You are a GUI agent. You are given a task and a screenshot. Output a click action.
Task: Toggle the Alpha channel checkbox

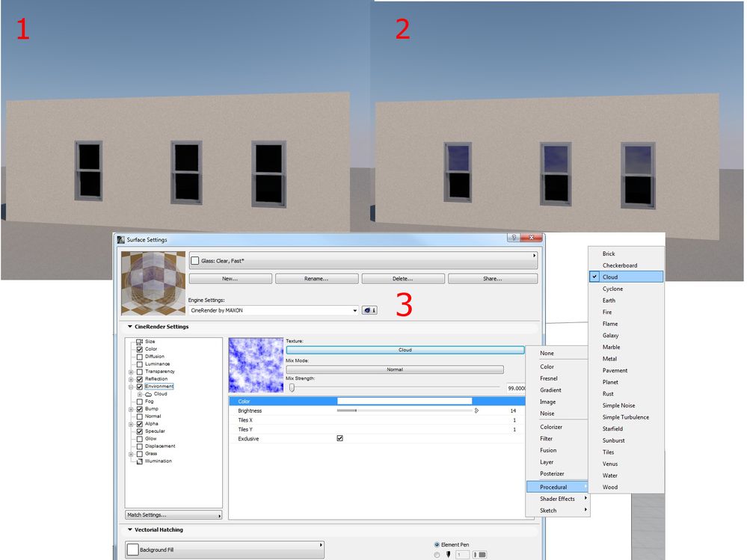(140, 424)
